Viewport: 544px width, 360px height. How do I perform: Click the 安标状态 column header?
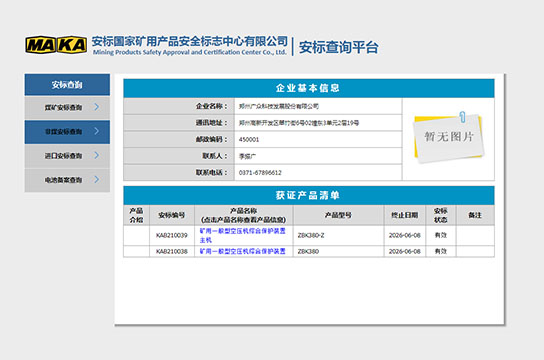[x=441, y=215]
